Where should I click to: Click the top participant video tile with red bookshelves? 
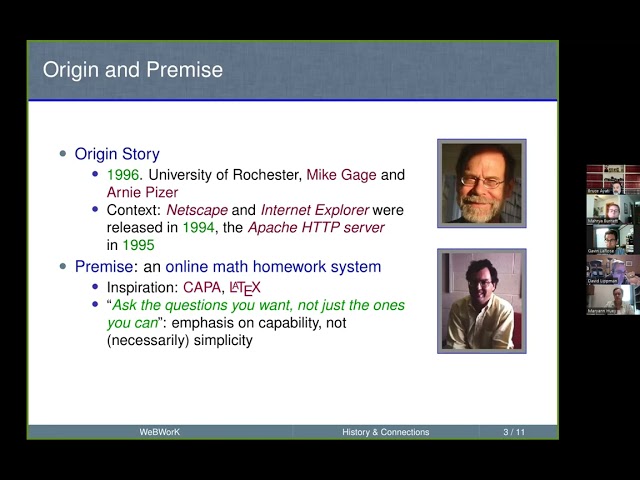pos(613,180)
